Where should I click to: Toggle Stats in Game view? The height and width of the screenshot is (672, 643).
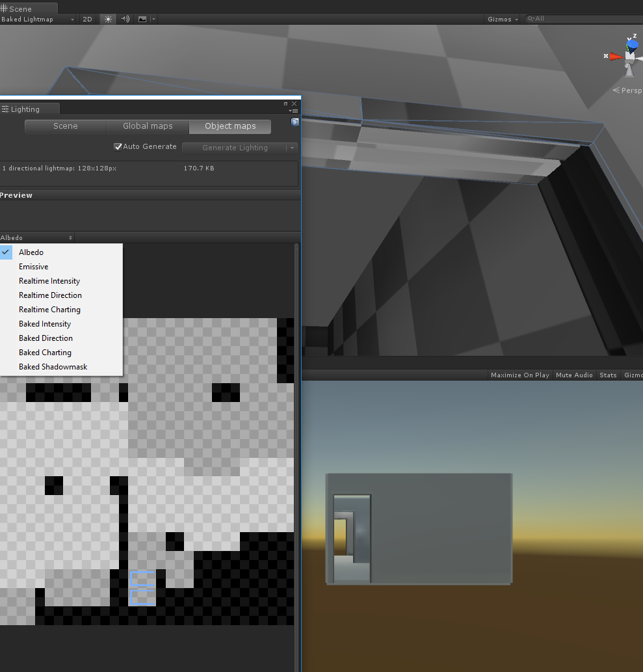(x=608, y=375)
